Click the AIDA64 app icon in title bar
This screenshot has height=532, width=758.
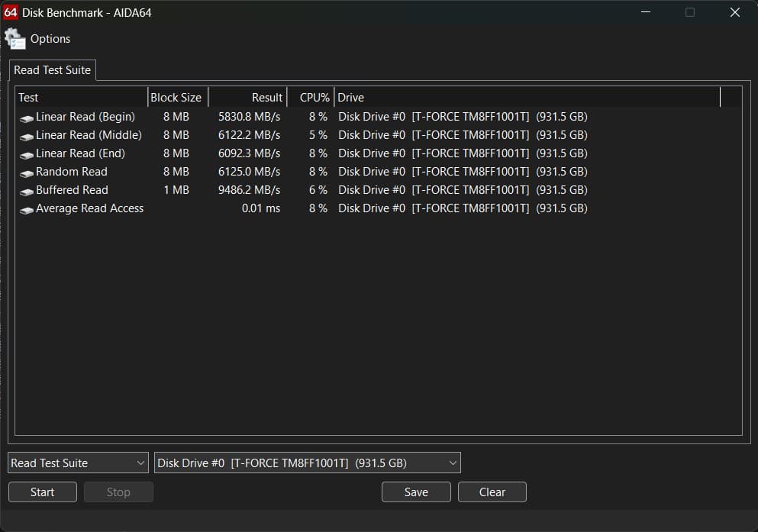point(10,12)
